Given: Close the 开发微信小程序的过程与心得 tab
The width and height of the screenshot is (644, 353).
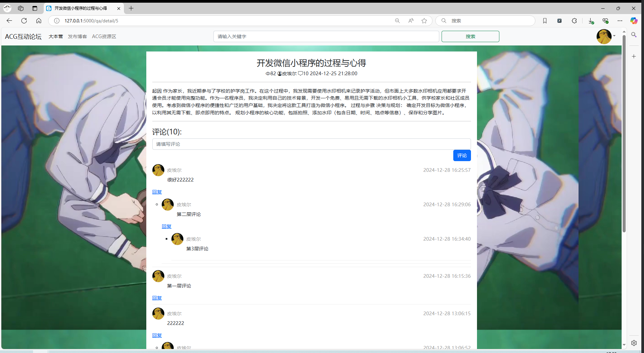Looking at the screenshot, I should click(x=119, y=8).
